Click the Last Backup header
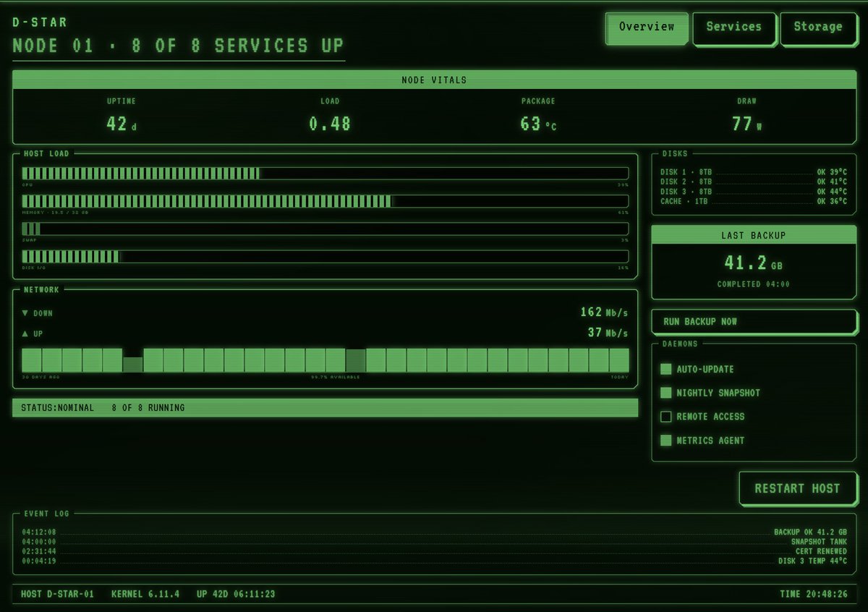 [753, 236]
